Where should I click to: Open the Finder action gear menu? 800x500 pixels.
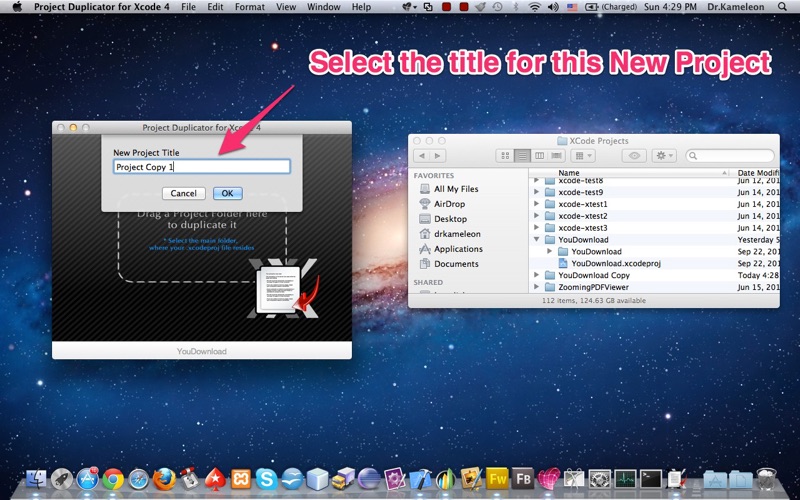pyautogui.click(x=664, y=156)
